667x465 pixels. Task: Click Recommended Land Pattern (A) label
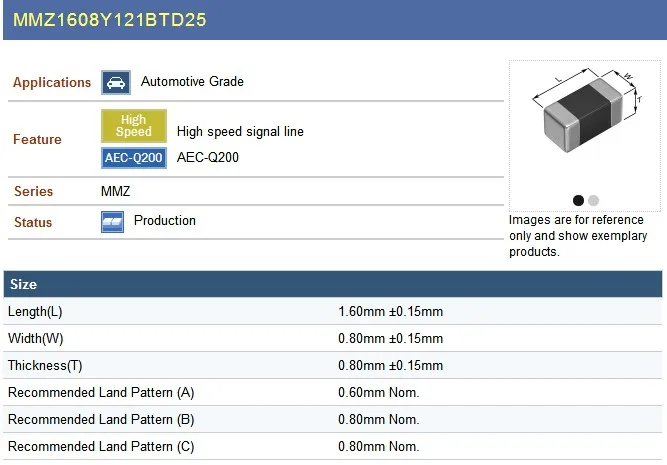pyautogui.click(x=101, y=393)
